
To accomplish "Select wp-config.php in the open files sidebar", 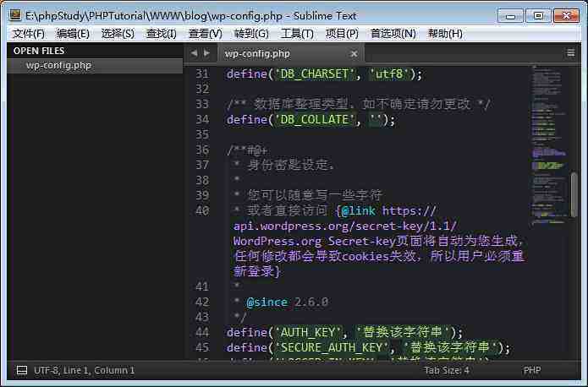I will point(95,65).
